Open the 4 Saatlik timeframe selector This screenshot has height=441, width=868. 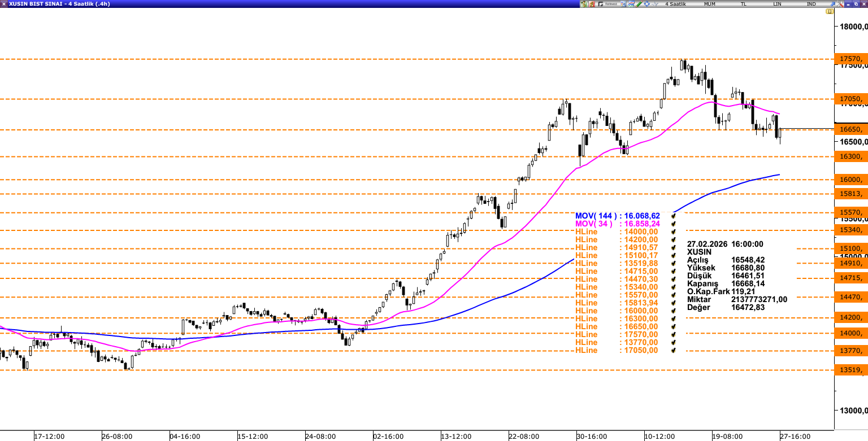pos(675,4)
